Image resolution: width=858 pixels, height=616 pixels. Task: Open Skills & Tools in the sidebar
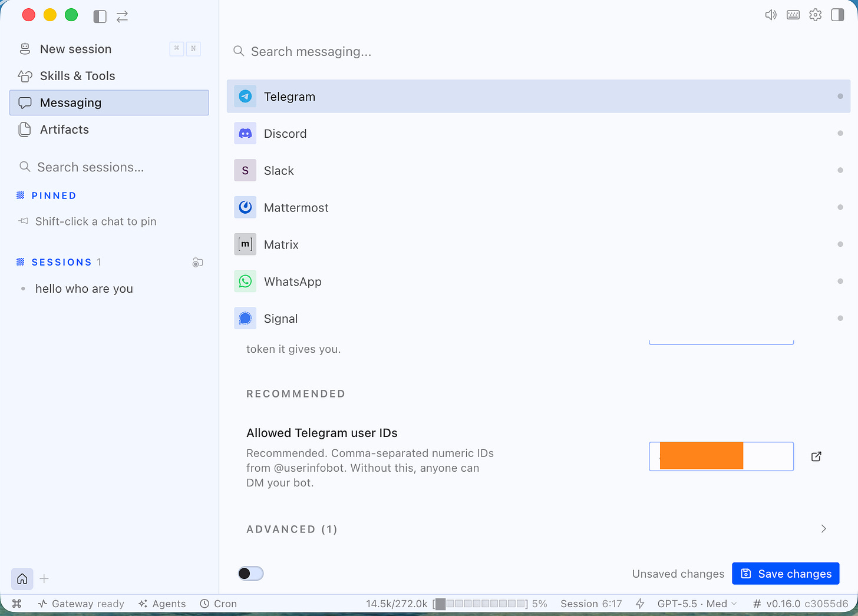click(110, 76)
